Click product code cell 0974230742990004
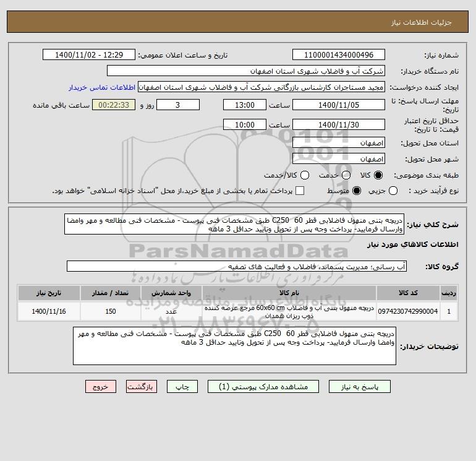 (x=408, y=311)
